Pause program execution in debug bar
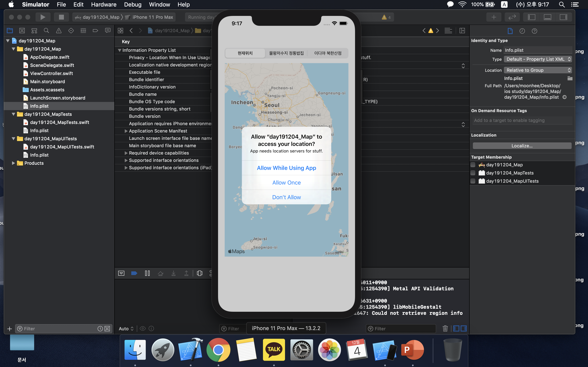The width and height of the screenshot is (588, 367). (147, 273)
